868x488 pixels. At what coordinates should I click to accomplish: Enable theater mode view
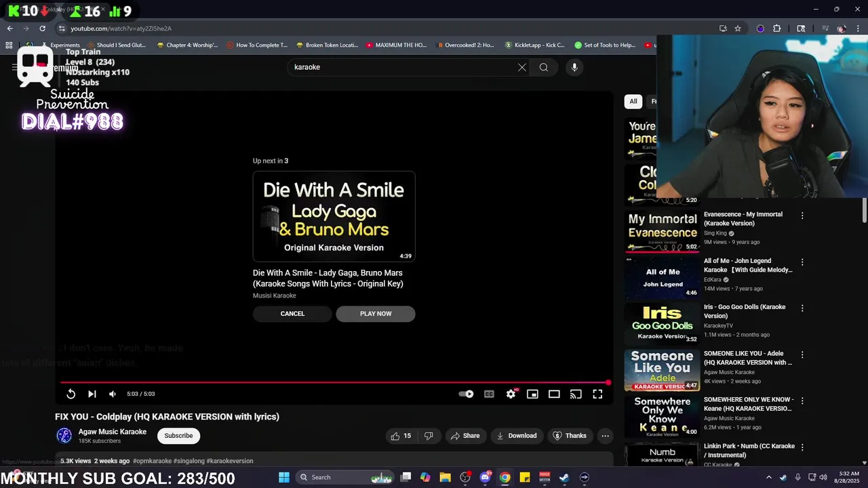tap(554, 394)
